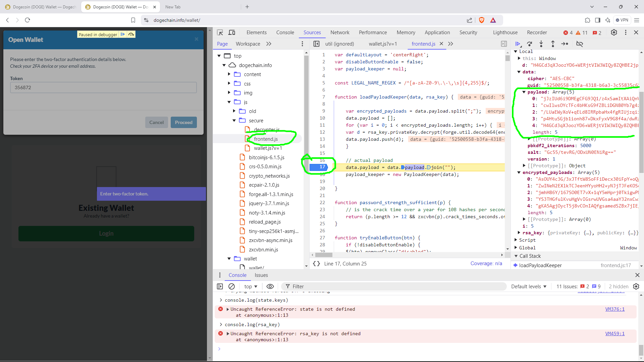
Task: Click the inspect element selector icon
Action: [220, 33]
